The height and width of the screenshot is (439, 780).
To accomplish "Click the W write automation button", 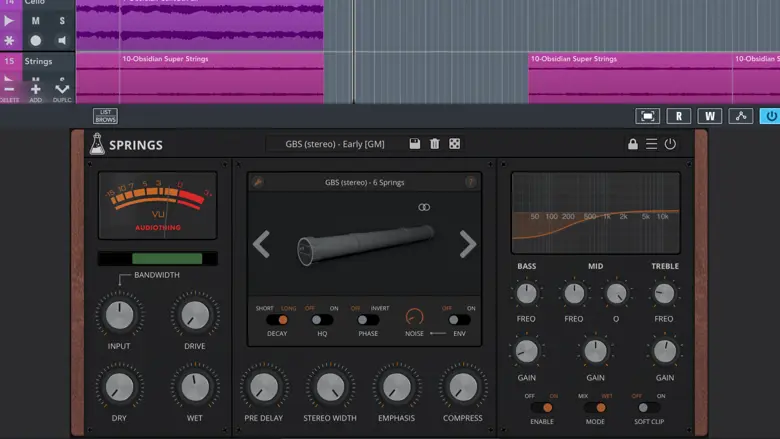I will pyautogui.click(x=709, y=116).
